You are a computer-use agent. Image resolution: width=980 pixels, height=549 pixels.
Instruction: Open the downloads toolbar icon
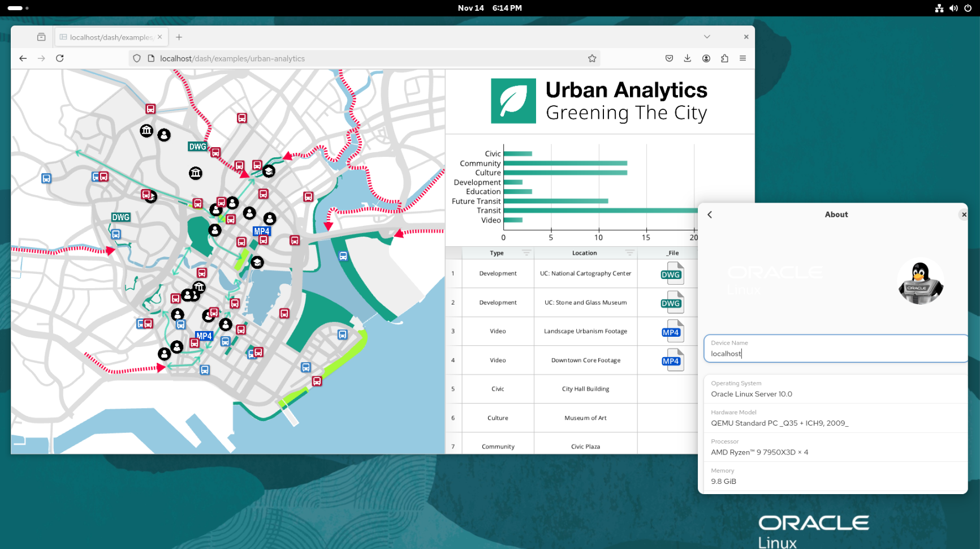pos(688,58)
